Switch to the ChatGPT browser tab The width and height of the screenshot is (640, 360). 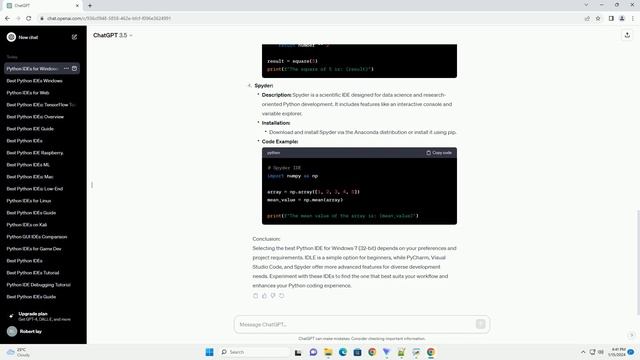(42, 6)
